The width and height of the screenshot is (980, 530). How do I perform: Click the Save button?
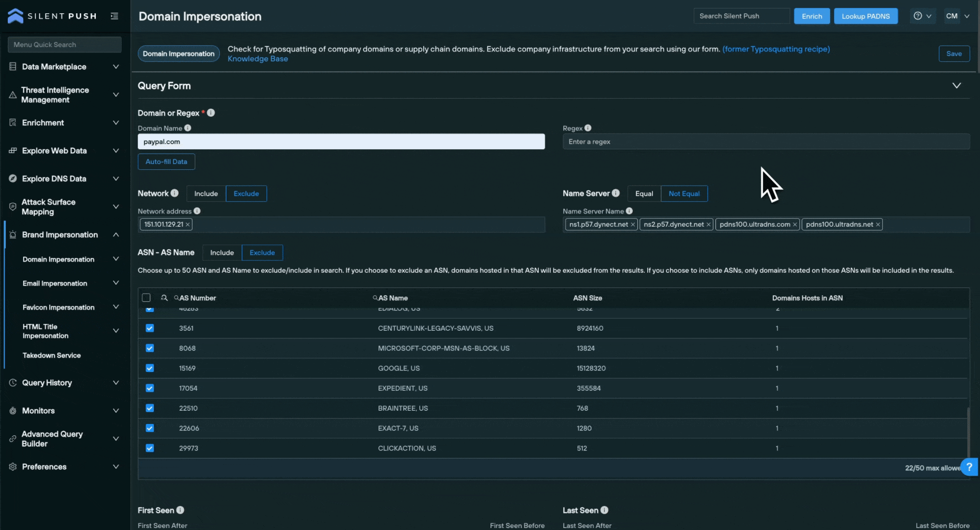(954, 53)
